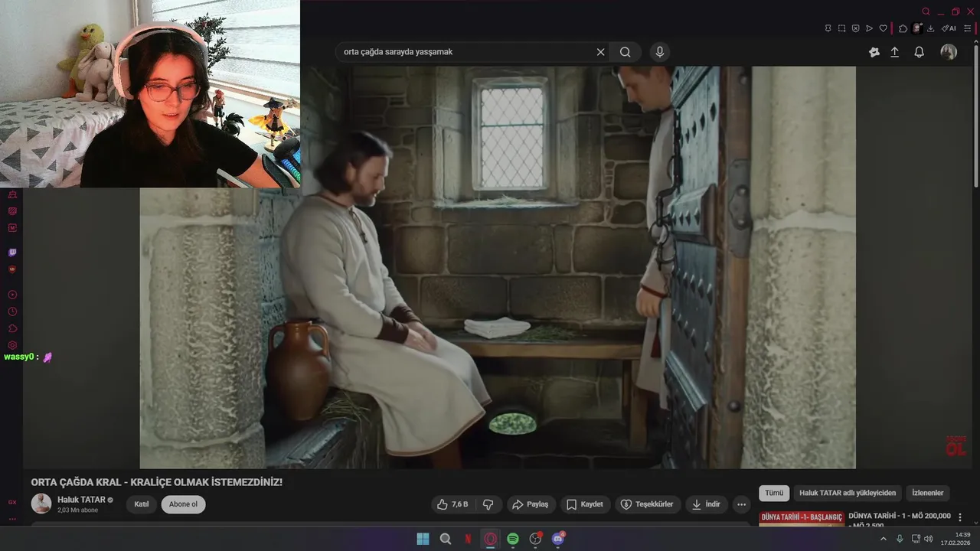980x551 pixels.
Task: Click the taskbar volume speaker icon
Action: tap(929, 539)
